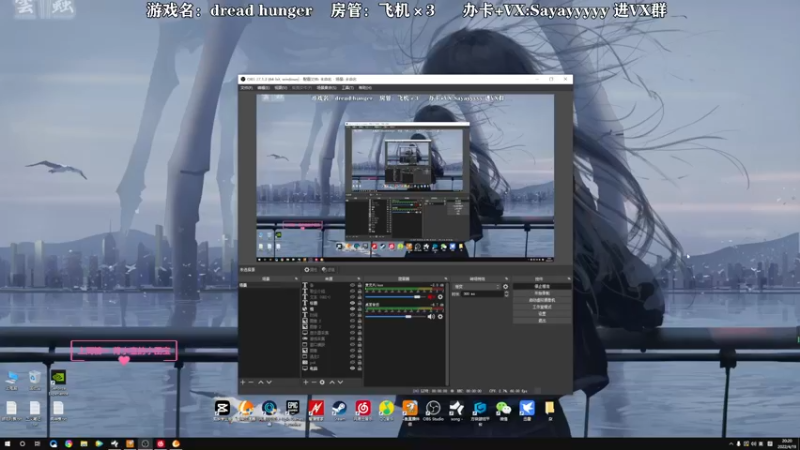Open desktop audio settings gear
The height and width of the screenshot is (450, 800).
point(440,317)
